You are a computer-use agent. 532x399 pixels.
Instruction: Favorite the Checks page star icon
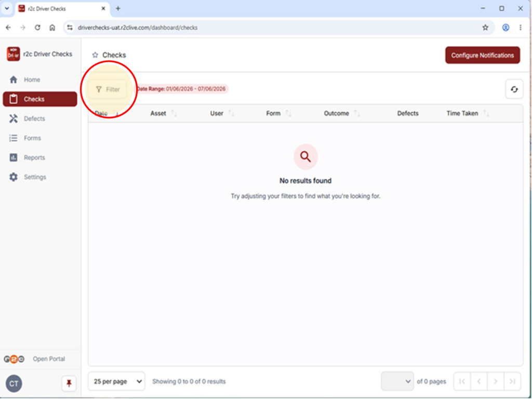pyautogui.click(x=95, y=55)
